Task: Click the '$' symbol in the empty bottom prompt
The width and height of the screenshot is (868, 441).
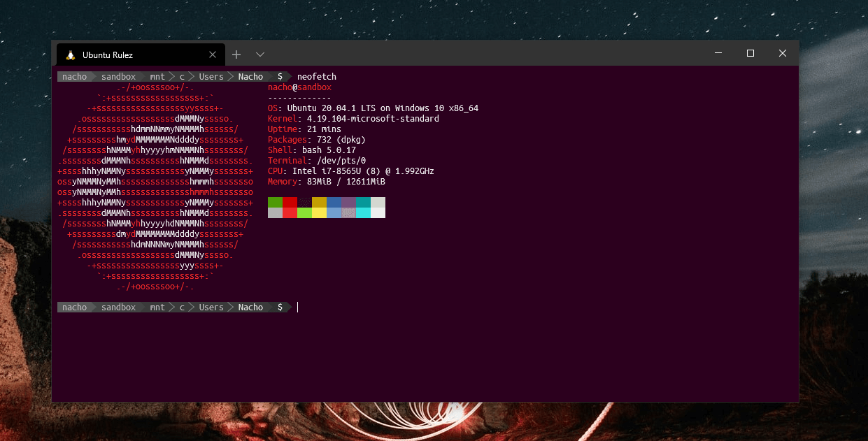Action: coord(280,308)
